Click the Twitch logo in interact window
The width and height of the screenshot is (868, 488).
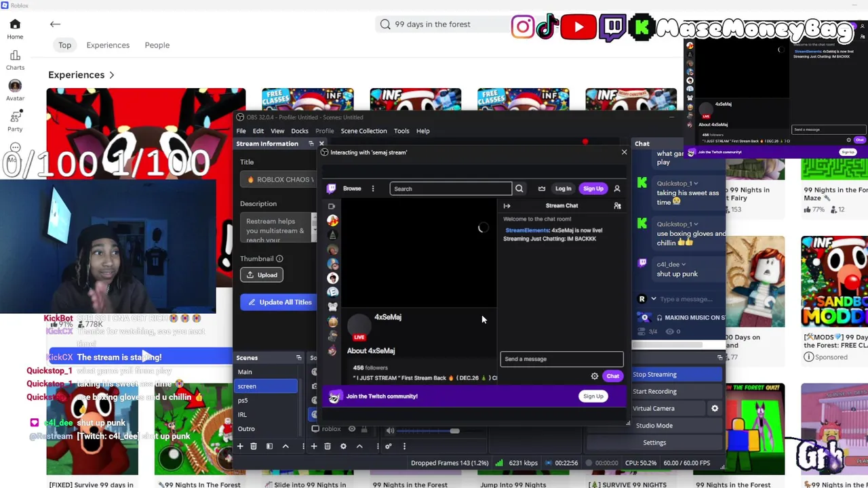pos(331,188)
